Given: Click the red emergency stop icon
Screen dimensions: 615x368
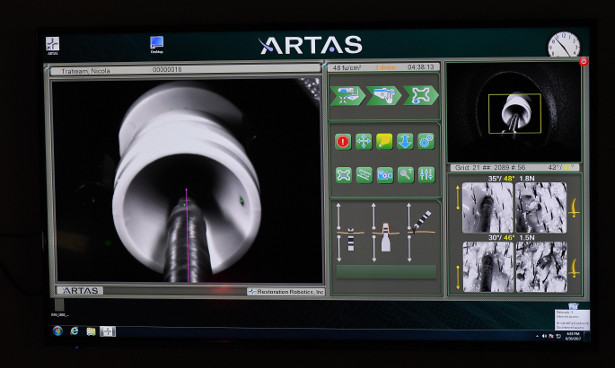Looking at the screenshot, I should click(343, 142).
